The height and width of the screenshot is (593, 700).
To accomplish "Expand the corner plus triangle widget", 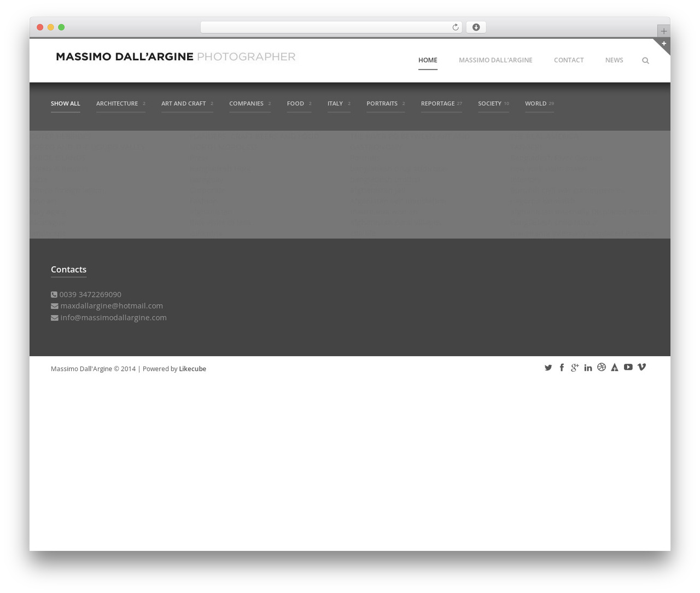I will click(663, 44).
